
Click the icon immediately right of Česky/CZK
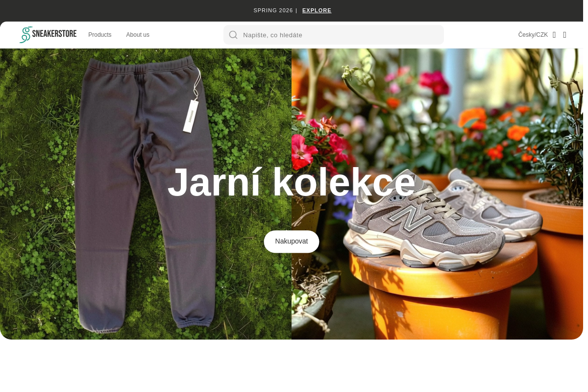pos(554,35)
